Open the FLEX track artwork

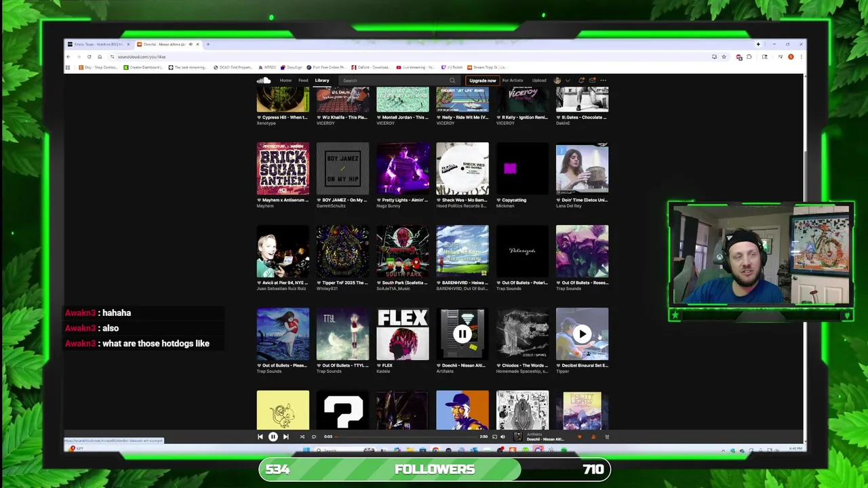(x=403, y=333)
